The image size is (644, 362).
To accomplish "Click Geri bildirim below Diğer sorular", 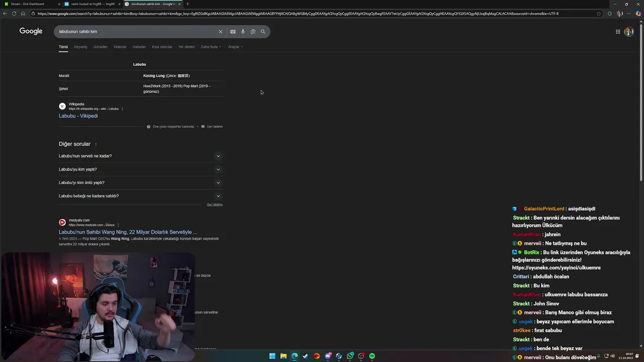I will 215,205.
